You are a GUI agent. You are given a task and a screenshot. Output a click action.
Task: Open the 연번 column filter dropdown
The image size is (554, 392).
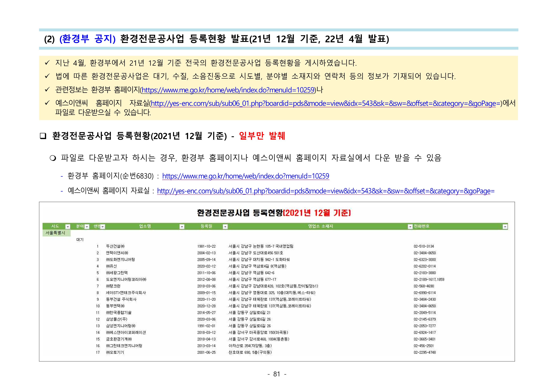pos(103,227)
